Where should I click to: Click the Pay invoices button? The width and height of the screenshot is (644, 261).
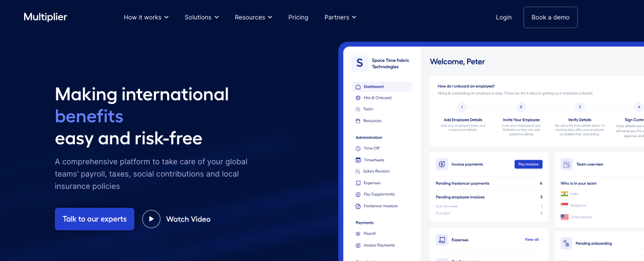coord(528,164)
